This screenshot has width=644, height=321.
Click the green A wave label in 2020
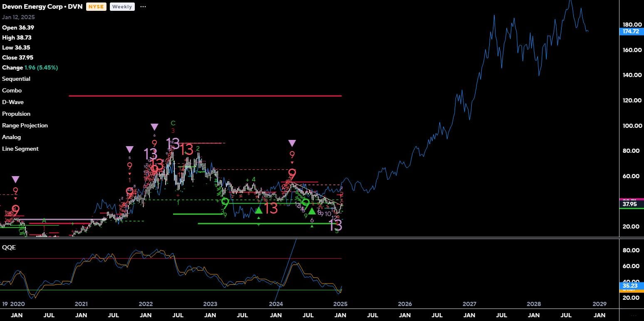(44, 220)
